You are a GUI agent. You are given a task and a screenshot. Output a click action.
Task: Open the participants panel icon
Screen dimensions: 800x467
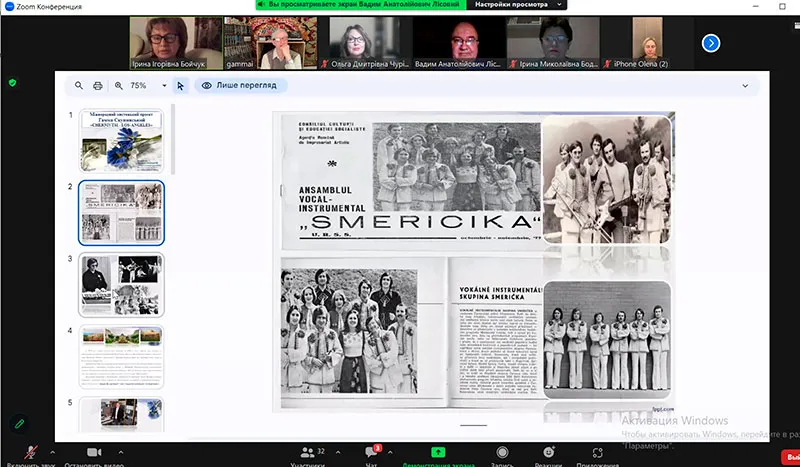click(307, 453)
